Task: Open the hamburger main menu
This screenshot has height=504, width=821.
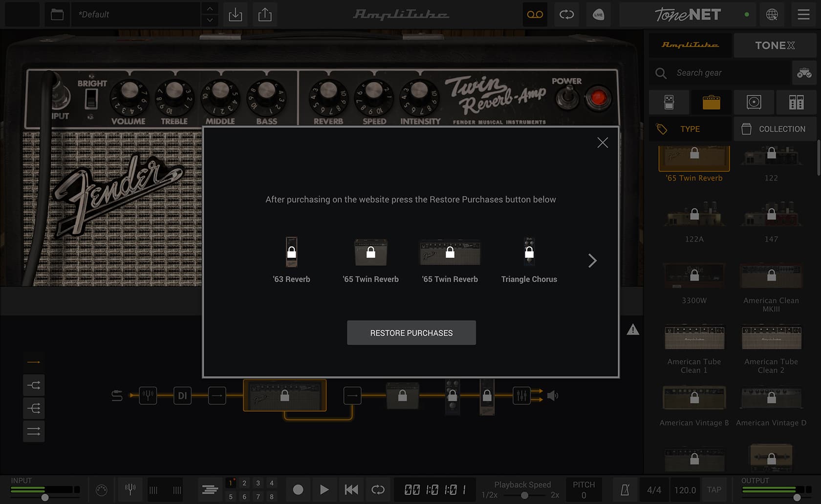Action: click(x=803, y=15)
